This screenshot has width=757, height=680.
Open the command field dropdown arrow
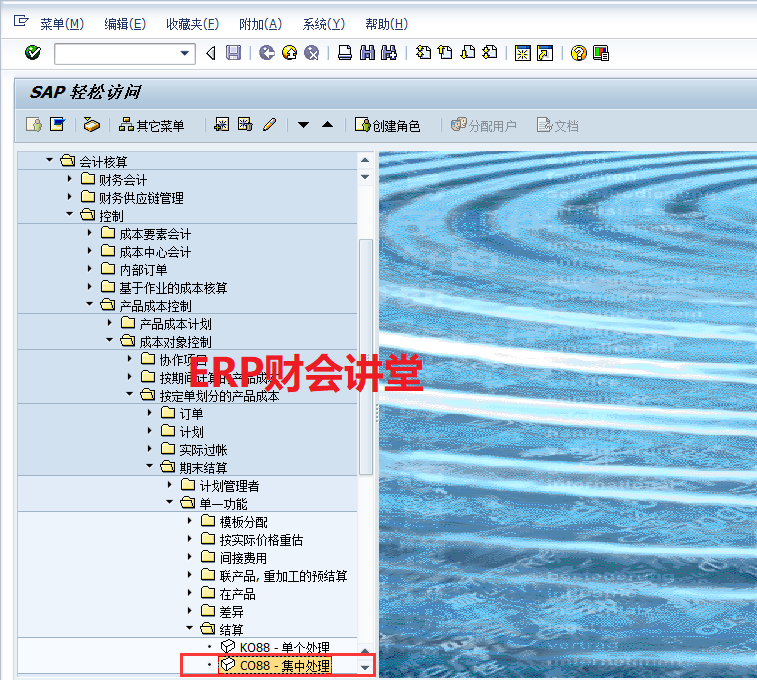pos(185,53)
